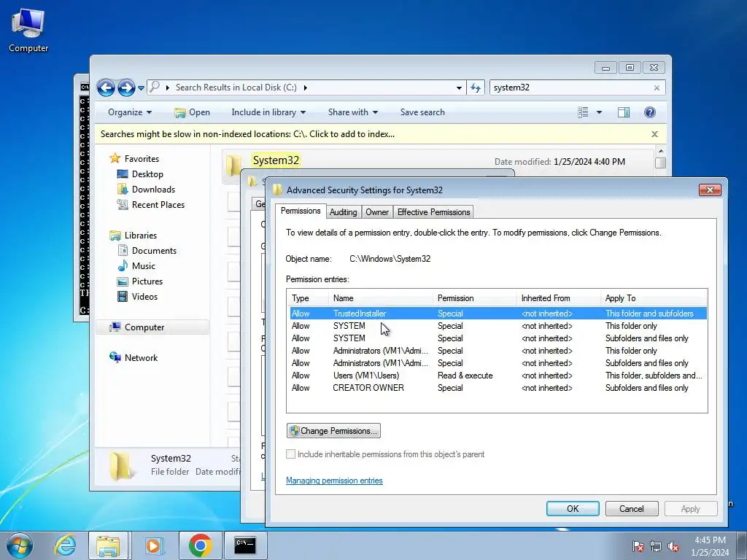Click Cancel in Advanced Security Settings
The height and width of the screenshot is (560, 747).
632,508
